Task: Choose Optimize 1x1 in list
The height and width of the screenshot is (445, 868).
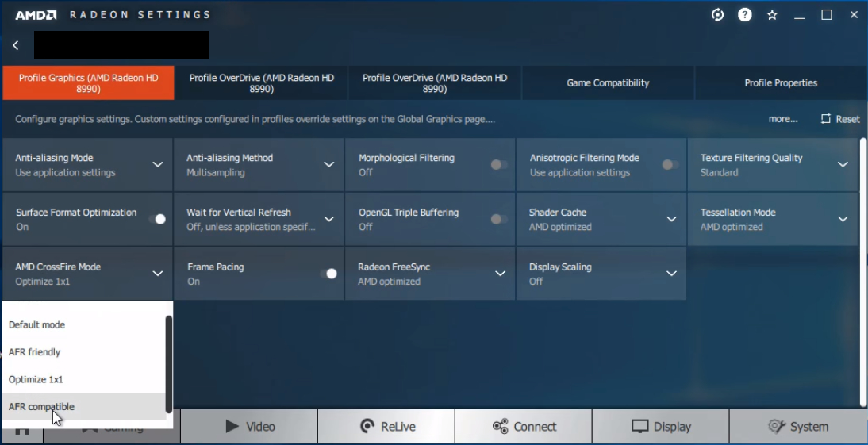Action: (x=83, y=379)
